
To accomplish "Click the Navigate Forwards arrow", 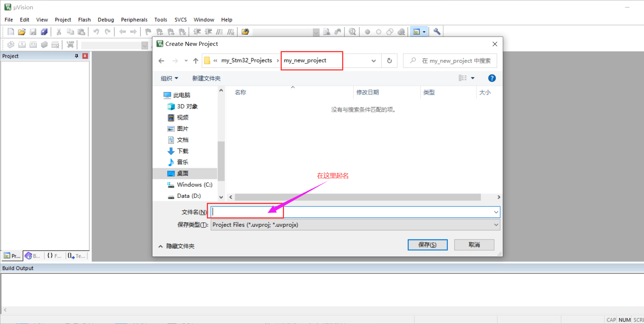I will [133, 32].
